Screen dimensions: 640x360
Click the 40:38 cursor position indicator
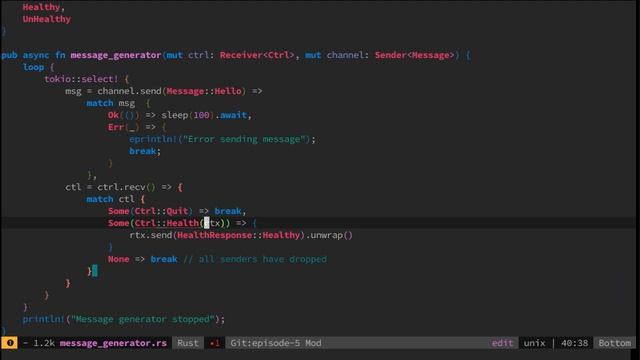click(x=575, y=343)
